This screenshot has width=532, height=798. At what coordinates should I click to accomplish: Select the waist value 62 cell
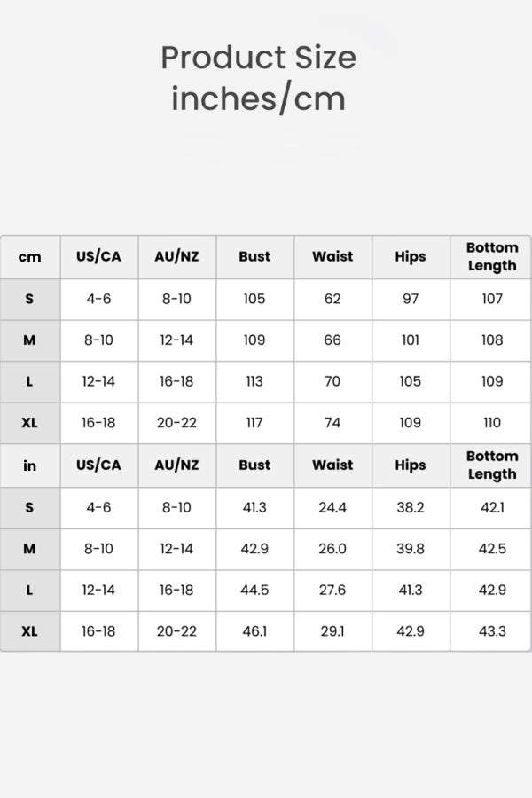(332, 299)
